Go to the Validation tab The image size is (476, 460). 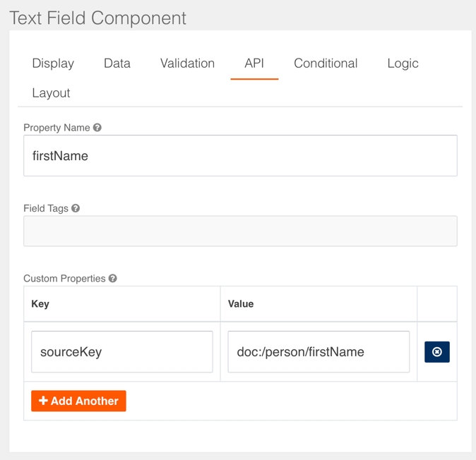click(187, 63)
